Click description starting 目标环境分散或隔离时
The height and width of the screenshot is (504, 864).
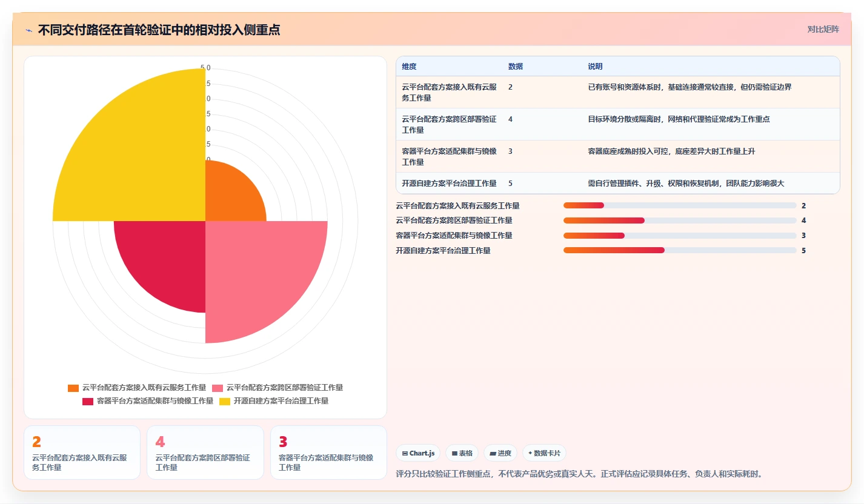[x=679, y=119]
